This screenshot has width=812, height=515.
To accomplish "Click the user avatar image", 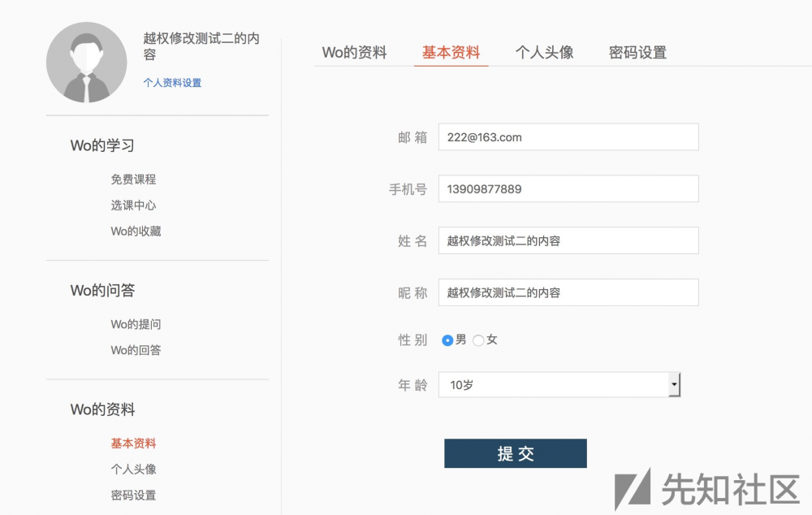I will tap(86, 61).
